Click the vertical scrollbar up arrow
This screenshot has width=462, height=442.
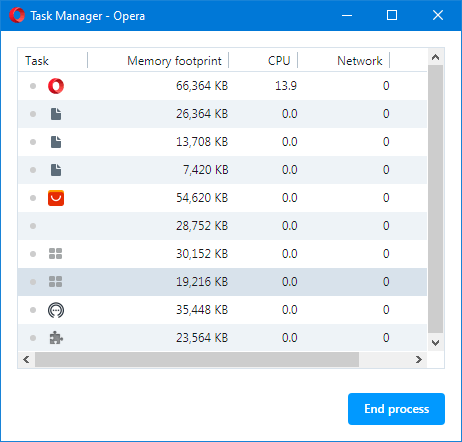coord(435,57)
